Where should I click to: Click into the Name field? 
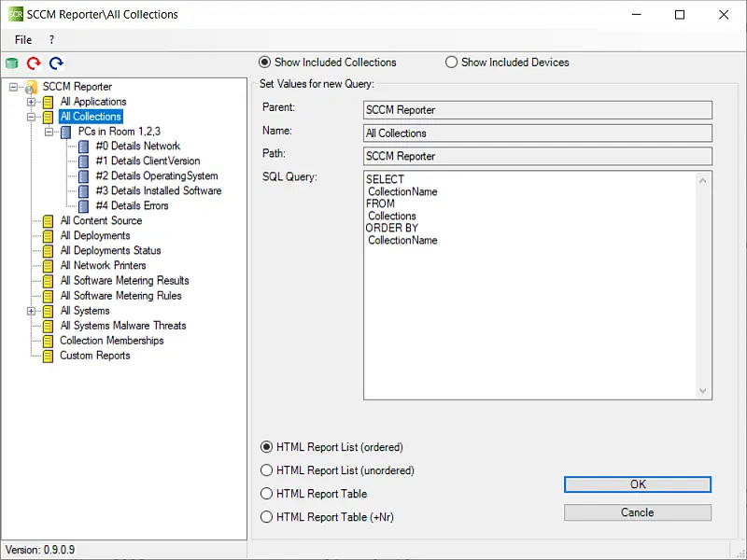[538, 133]
